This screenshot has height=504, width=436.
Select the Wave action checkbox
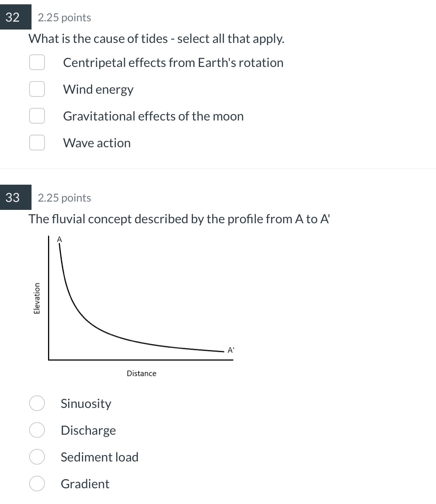pos(37,143)
